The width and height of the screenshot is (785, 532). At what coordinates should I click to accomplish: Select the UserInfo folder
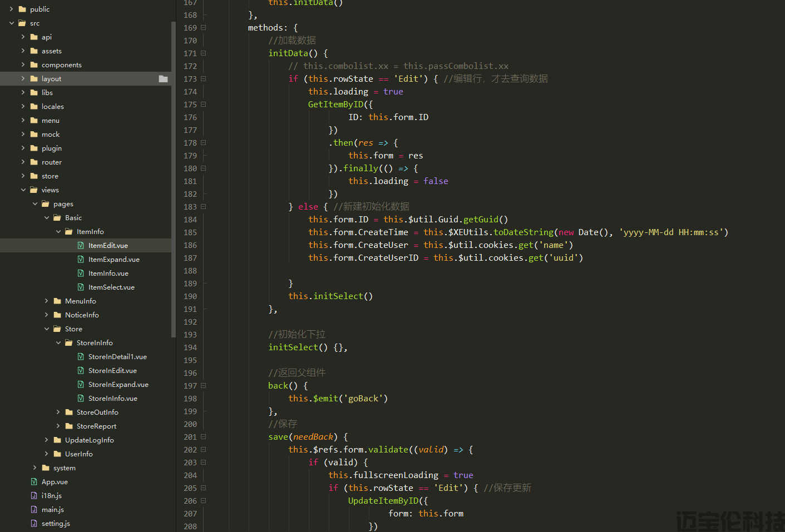click(78, 454)
